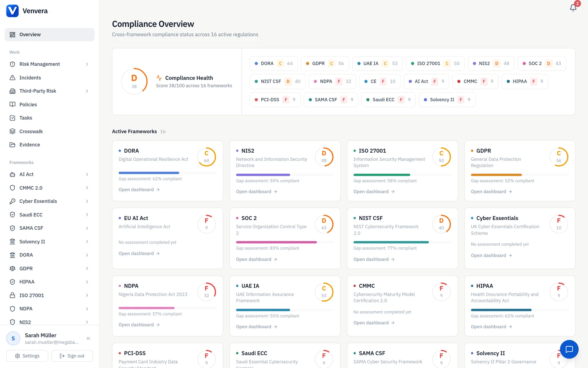Open Crosswalk in sidebar
Viewport: 588px width, 368px height.
(x=50, y=131)
